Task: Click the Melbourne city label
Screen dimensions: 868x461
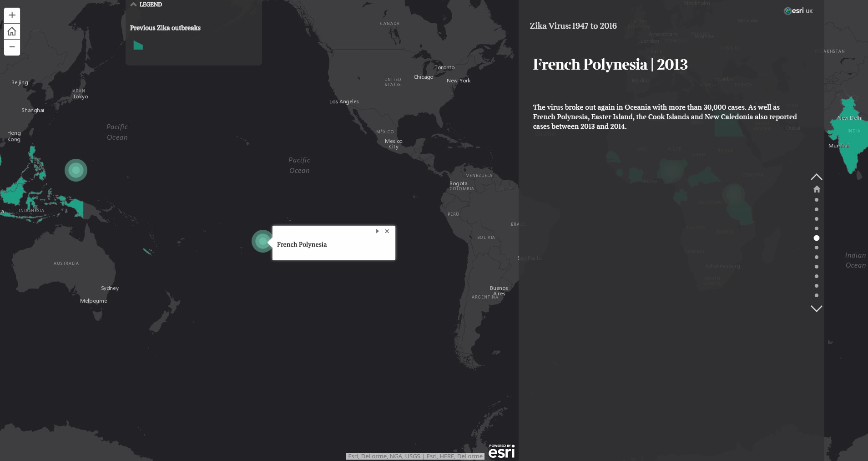Action: tap(94, 301)
